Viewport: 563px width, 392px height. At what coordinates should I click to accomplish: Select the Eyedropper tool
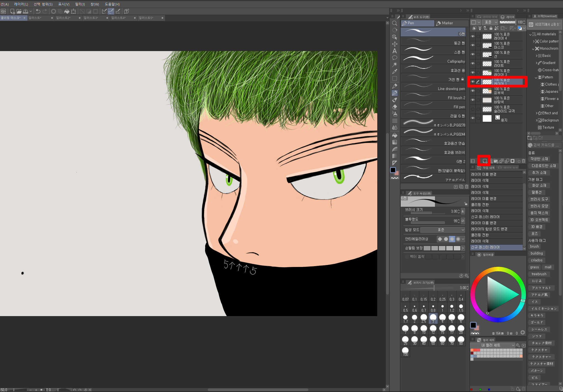[x=395, y=71]
